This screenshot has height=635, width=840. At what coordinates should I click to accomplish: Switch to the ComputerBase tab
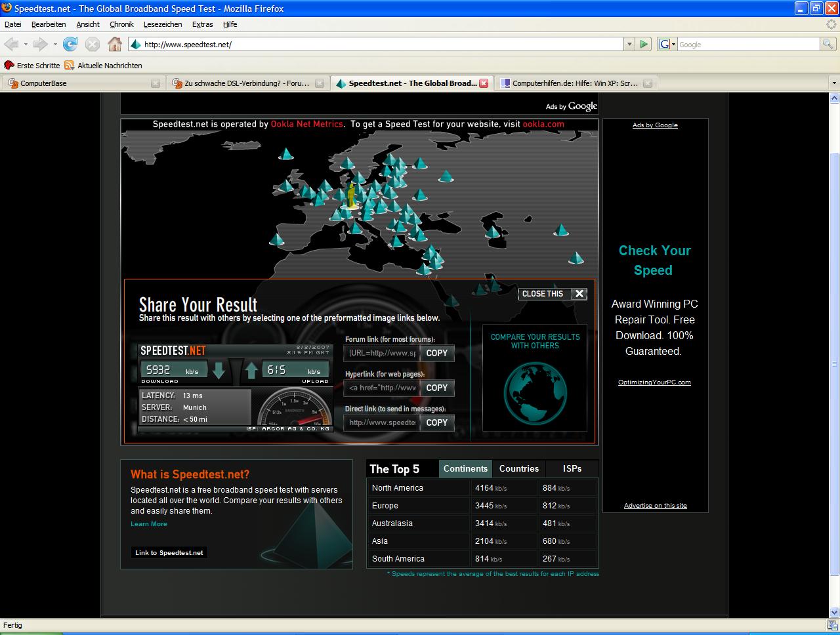83,83
